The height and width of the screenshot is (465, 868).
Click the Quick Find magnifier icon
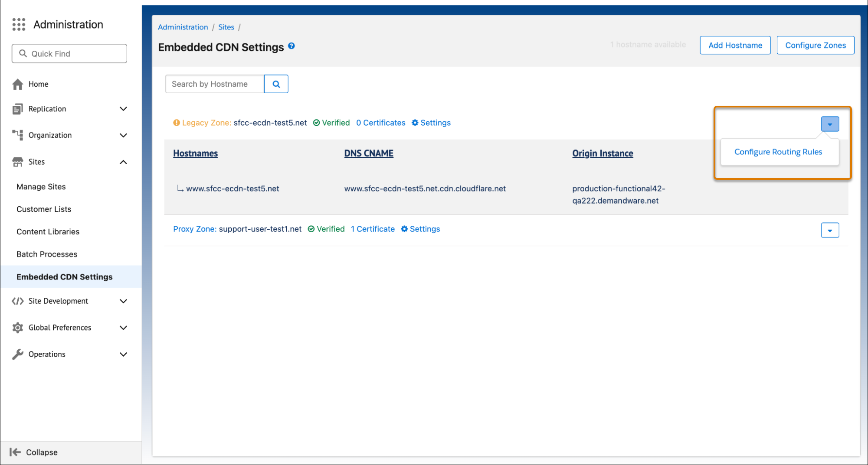point(23,53)
